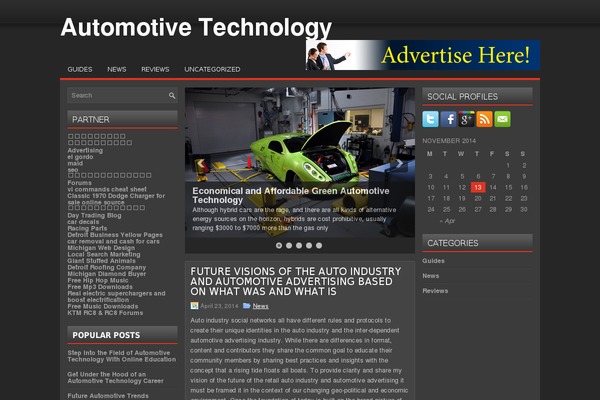Click the folder icon beside News
Screen dimensions: 600x400
(247, 306)
